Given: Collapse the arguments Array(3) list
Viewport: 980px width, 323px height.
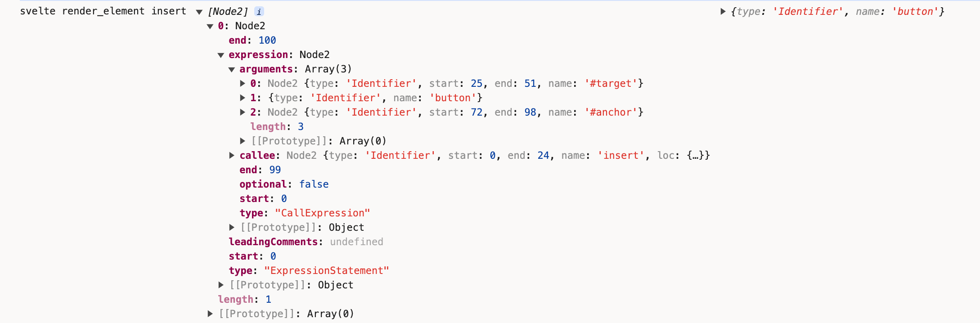Looking at the screenshot, I should 232,70.
